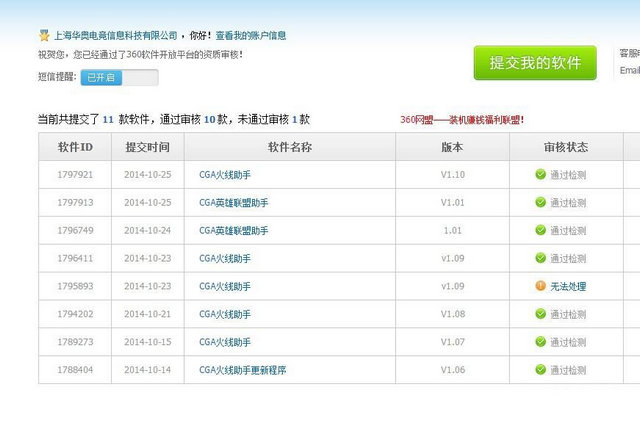This screenshot has width=640, height=426.
Task: Open the 上海华奥电竞信息科技有限公司 company link
Action: 116,36
